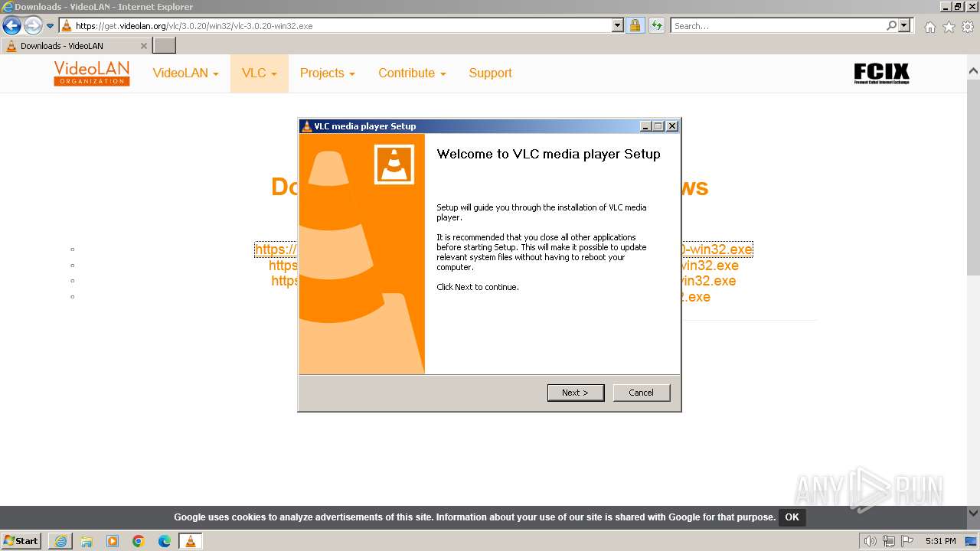
Task: Click the first mirror link ending in 0-win32.exe
Action: point(503,249)
